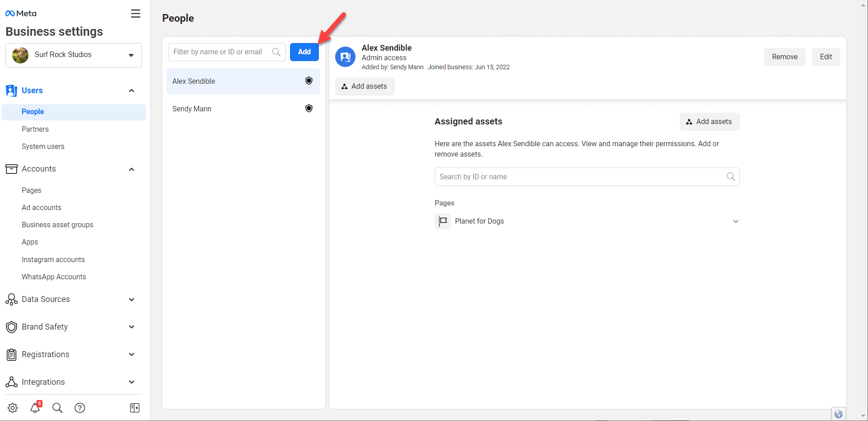
Task: Click the admin shield icon beside Sendy Mann
Action: 309,108
